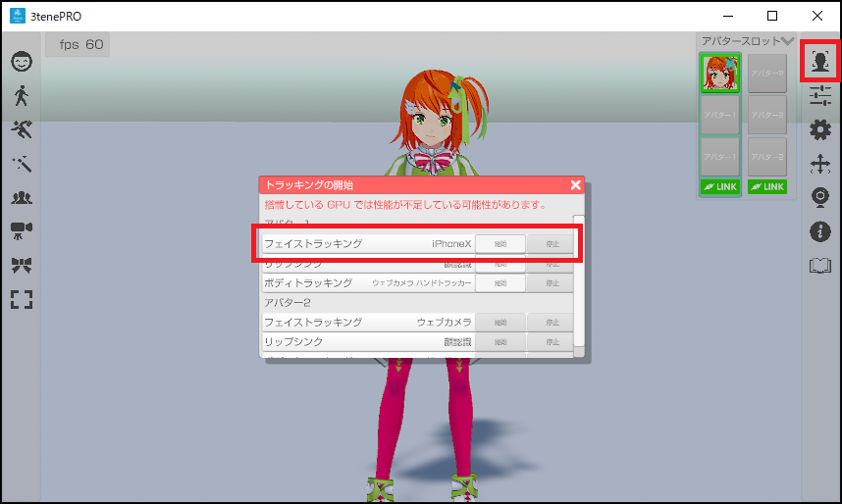The width and height of the screenshot is (842, 504).
Task: Stop ボディトラッキング with its 停止 button
Action: click(551, 282)
